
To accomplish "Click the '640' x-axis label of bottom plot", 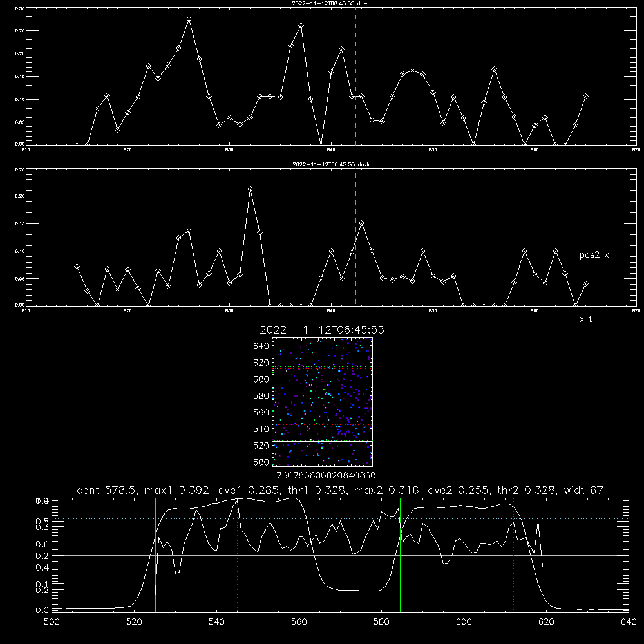I will (x=629, y=622).
